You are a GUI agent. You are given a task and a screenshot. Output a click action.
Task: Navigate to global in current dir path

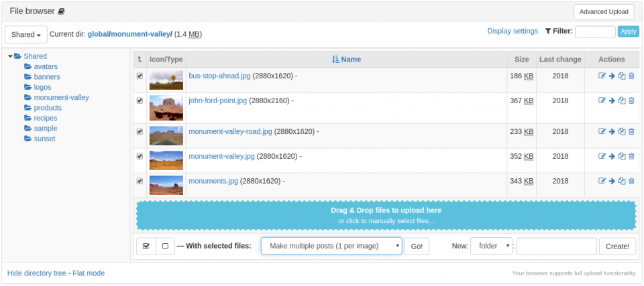98,34
